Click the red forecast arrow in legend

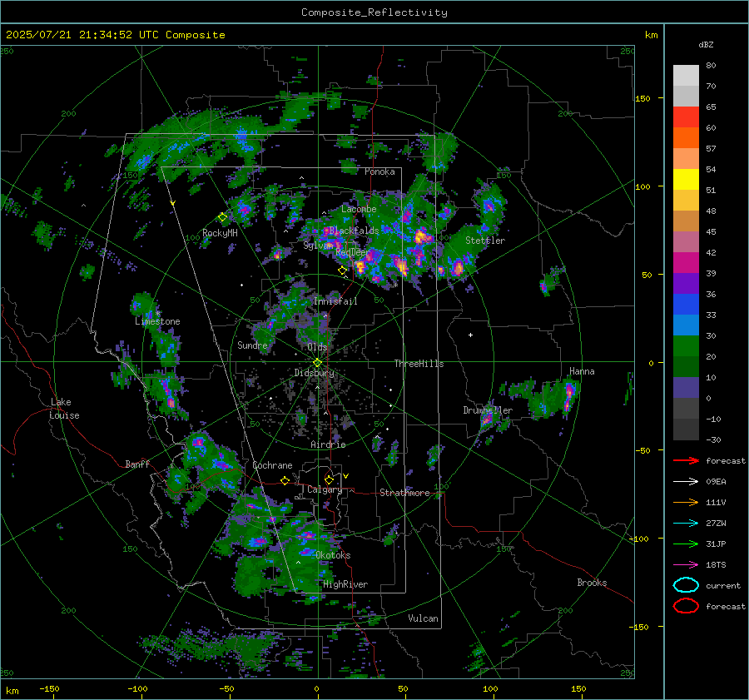[x=686, y=460]
